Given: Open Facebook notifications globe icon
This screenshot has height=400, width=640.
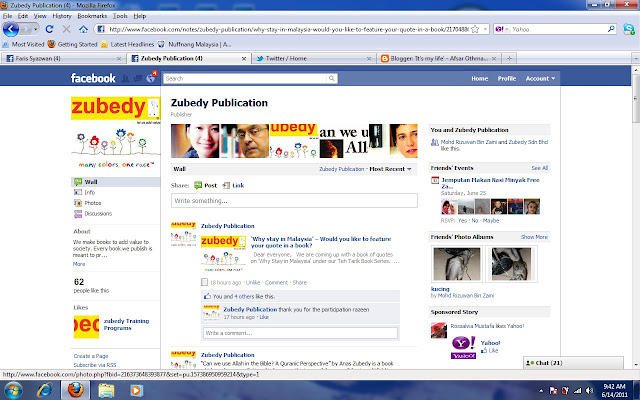Looking at the screenshot, I should [151, 78].
